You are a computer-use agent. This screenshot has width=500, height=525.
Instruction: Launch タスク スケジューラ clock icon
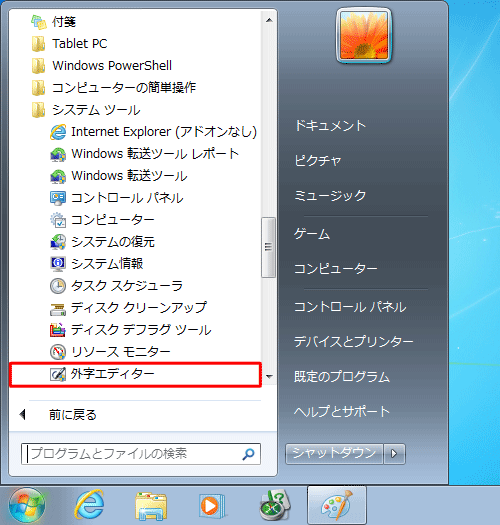58,286
